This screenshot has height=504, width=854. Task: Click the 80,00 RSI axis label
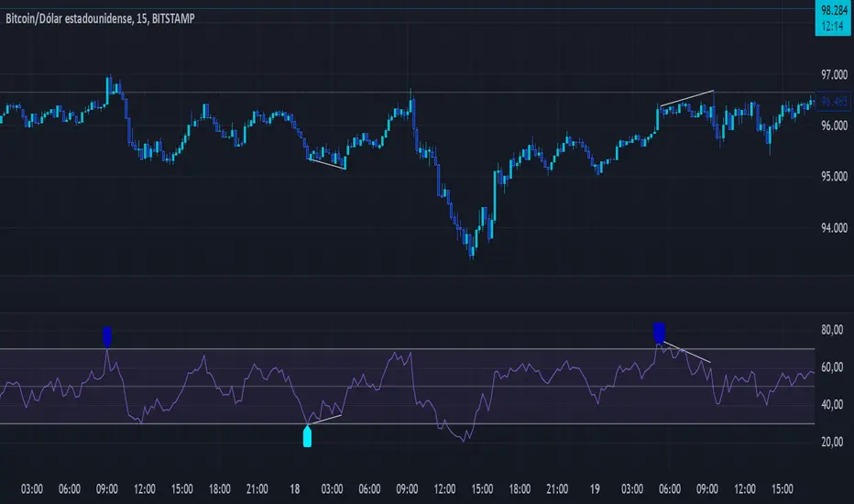tap(832, 330)
